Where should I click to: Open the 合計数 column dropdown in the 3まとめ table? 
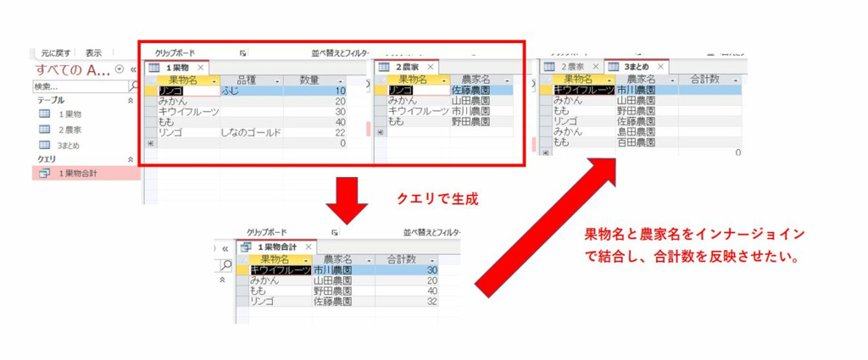735,80
